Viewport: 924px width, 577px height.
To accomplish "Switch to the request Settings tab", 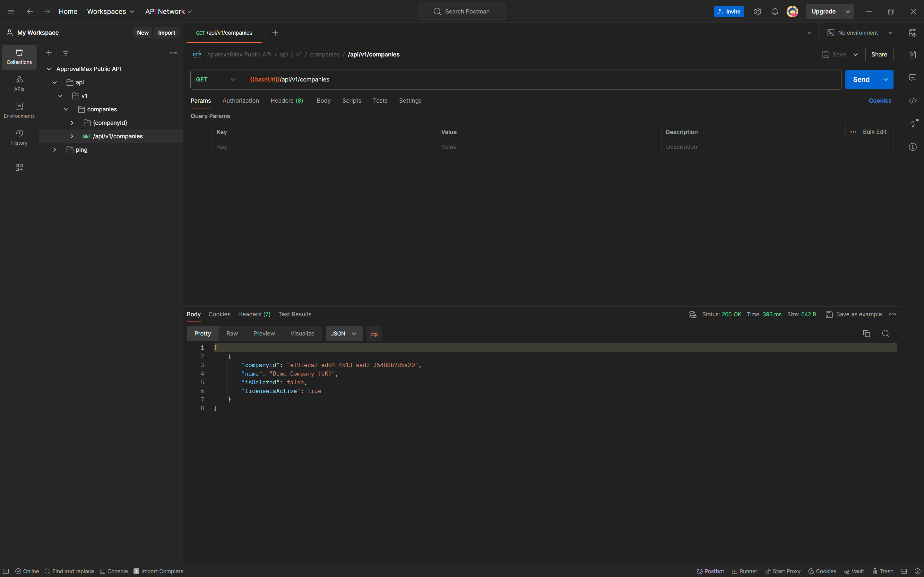I will pos(410,101).
